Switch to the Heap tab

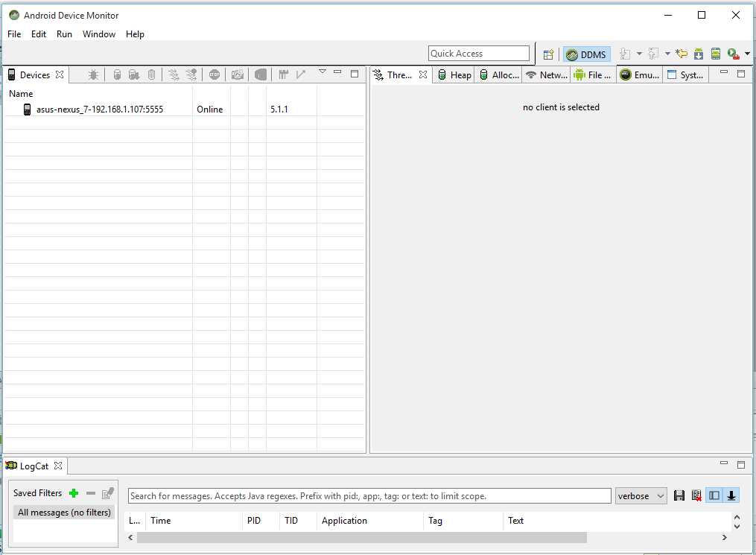tap(454, 75)
